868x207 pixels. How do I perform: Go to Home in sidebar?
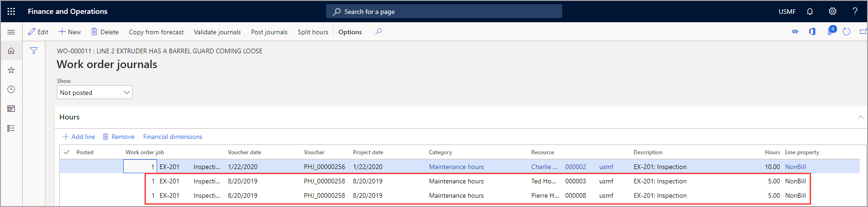(x=11, y=51)
